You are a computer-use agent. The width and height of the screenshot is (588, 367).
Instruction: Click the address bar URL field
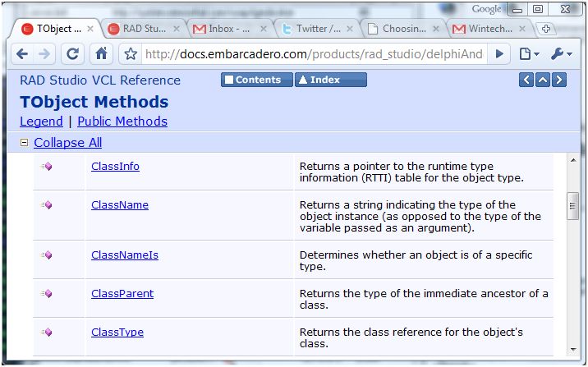[314, 54]
